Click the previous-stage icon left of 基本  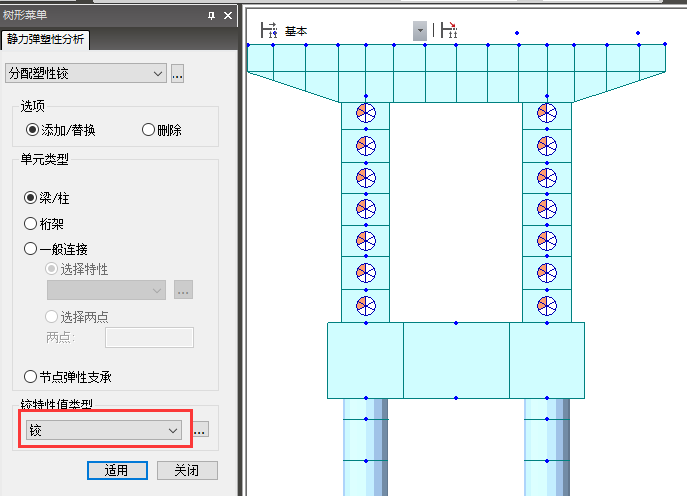click(x=268, y=31)
